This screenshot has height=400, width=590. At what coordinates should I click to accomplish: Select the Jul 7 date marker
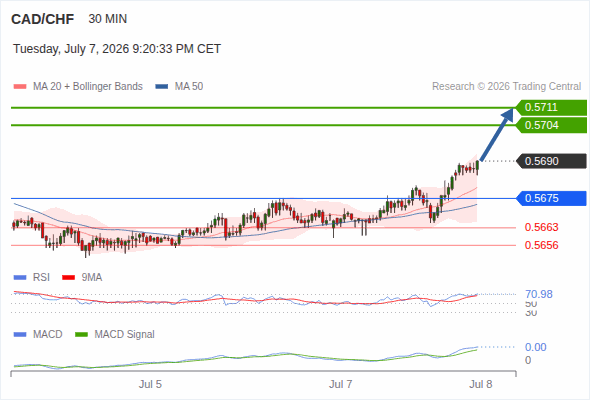tap(341, 384)
